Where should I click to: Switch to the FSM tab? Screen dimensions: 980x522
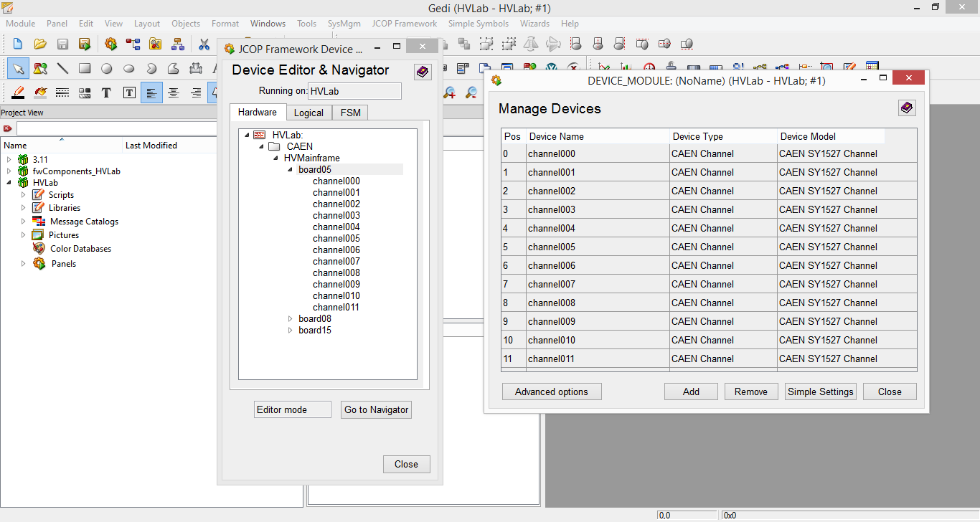point(351,113)
